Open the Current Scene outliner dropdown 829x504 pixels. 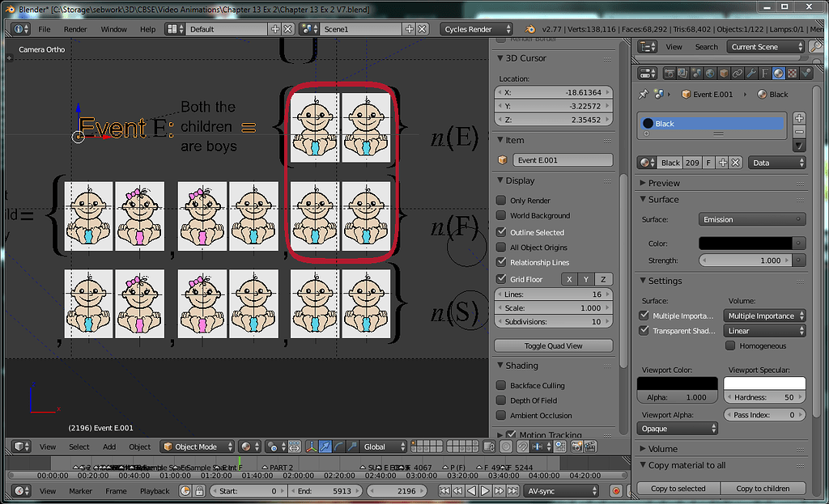tap(765, 47)
